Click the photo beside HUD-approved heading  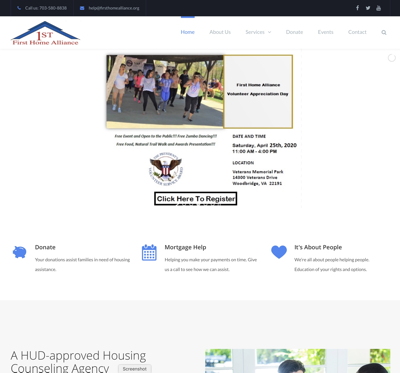[x=298, y=361]
